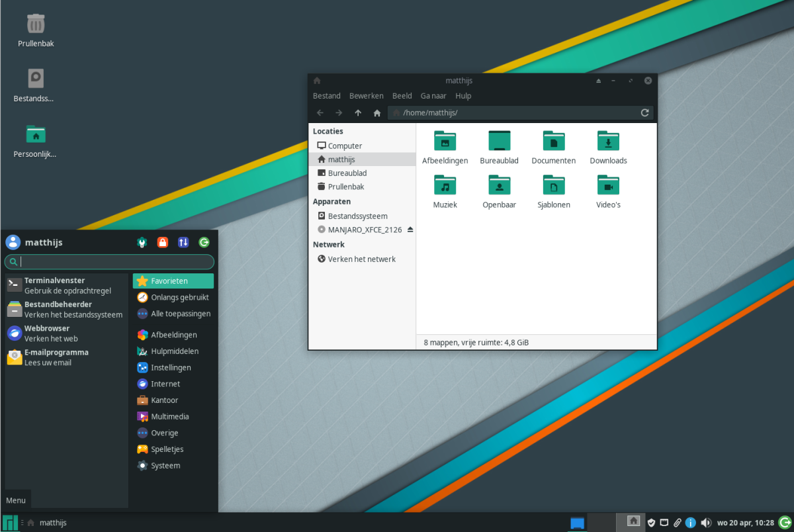Go to parent folder with up arrow
The height and width of the screenshot is (532, 794).
click(358, 113)
